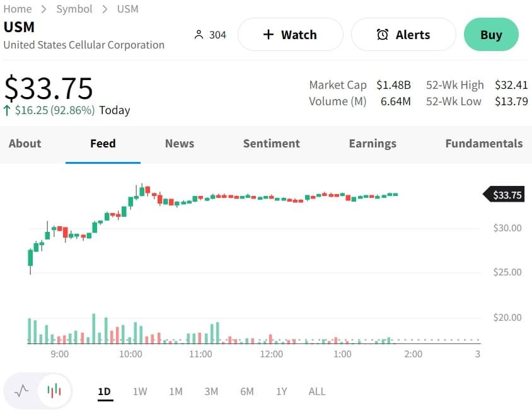Viewport: 532px width, 414px height.
Task: Go to Home breadcrumb link
Action: (18, 9)
